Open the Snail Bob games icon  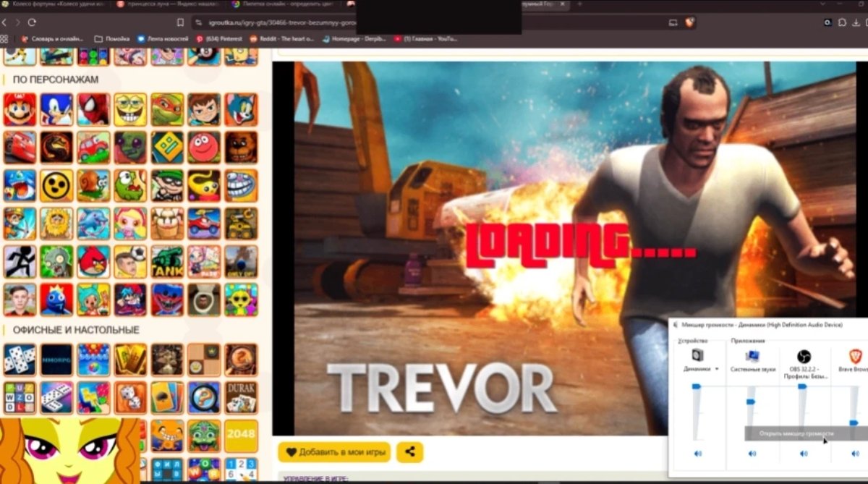(x=93, y=185)
